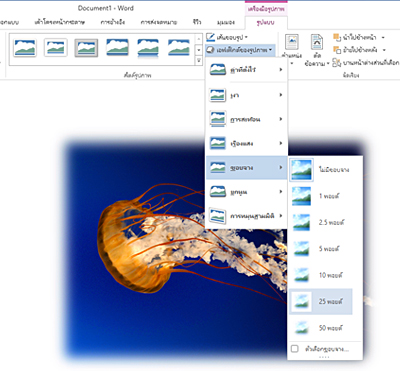This screenshot has height=371, width=400.
Task: Apply the 5 point soft edge
Action: coord(321,249)
